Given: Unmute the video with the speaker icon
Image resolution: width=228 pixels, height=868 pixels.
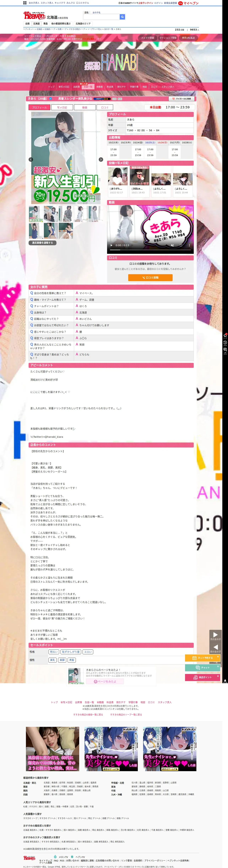Looking at the screenshot, I should [172, 245].
